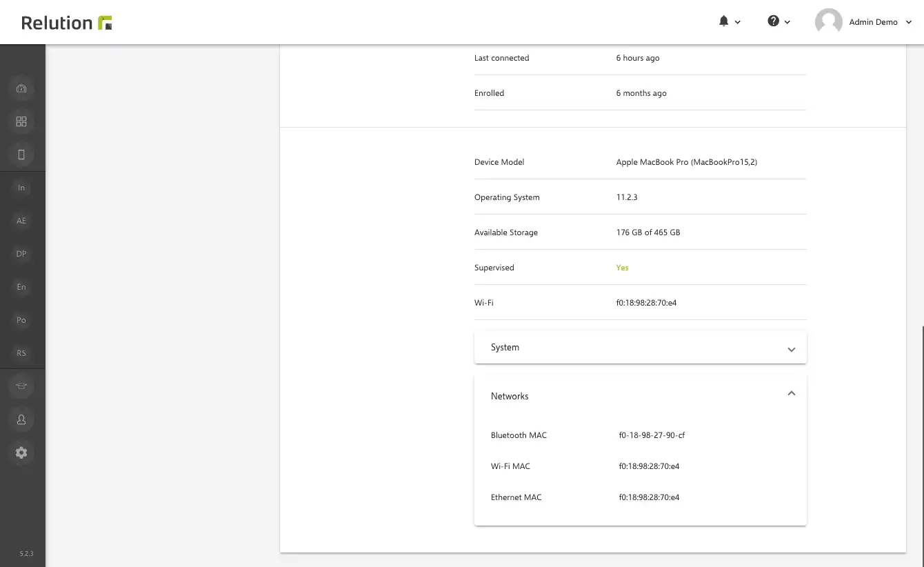Click the Apple MacBook Pro device model
This screenshot has width=924, height=567.
point(687,162)
